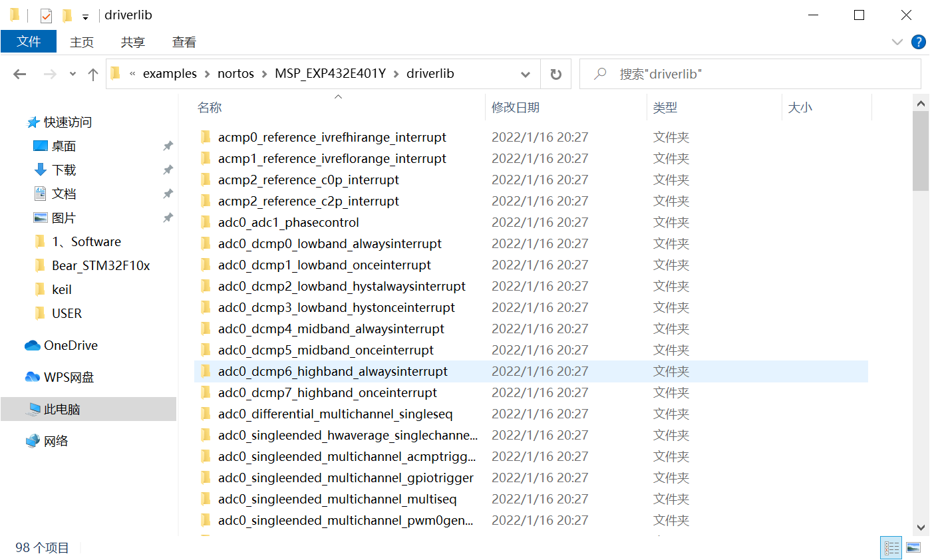930x560 pixels.
Task: Open the 文件 menu
Action: [29, 41]
